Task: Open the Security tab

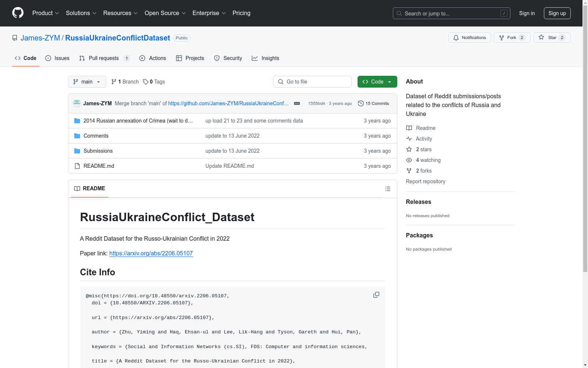Action: tap(228, 58)
